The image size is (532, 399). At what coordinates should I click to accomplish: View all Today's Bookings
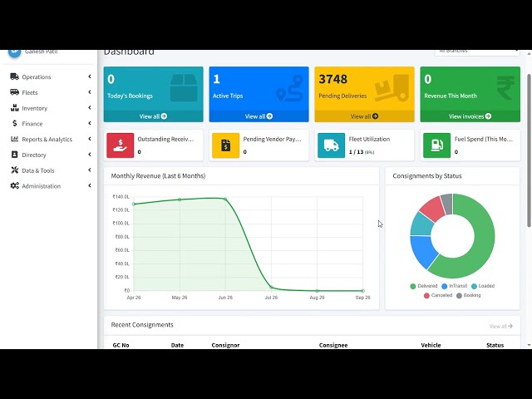[153, 116]
